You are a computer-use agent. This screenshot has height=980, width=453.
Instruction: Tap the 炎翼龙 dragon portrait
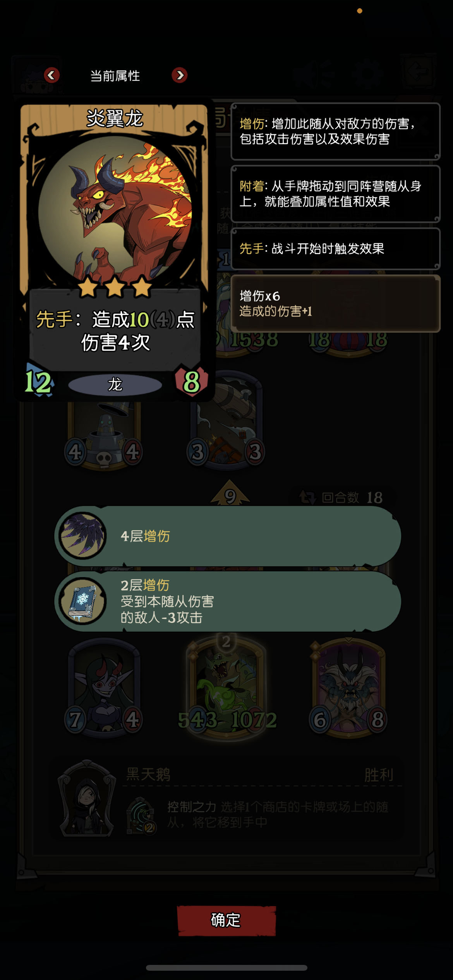pos(115,211)
